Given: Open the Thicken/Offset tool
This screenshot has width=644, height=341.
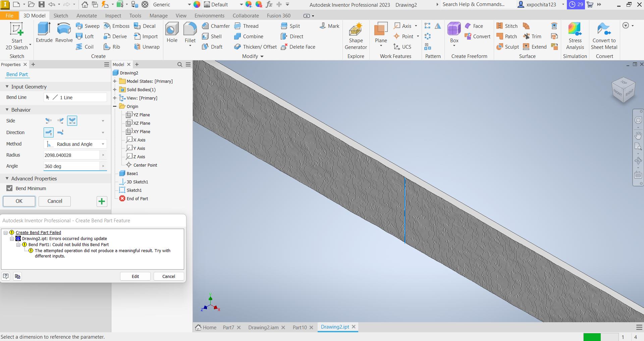Looking at the screenshot, I should pos(255,47).
